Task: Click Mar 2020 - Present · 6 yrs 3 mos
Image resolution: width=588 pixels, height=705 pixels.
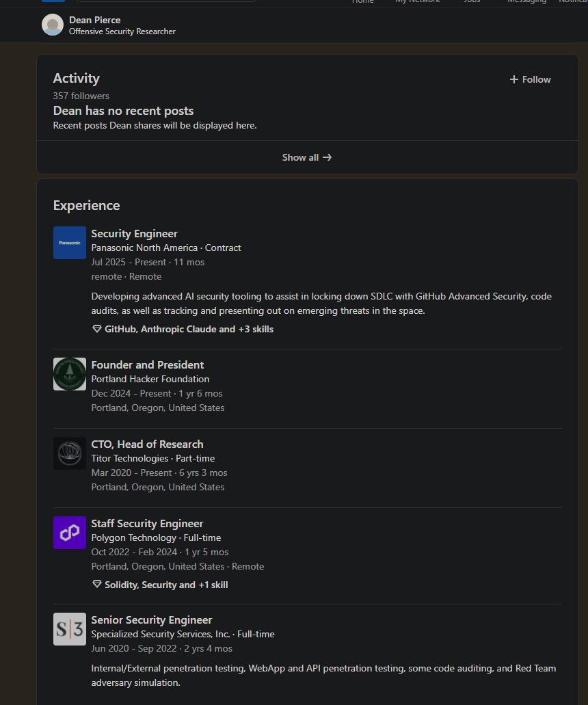Action: click(159, 473)
